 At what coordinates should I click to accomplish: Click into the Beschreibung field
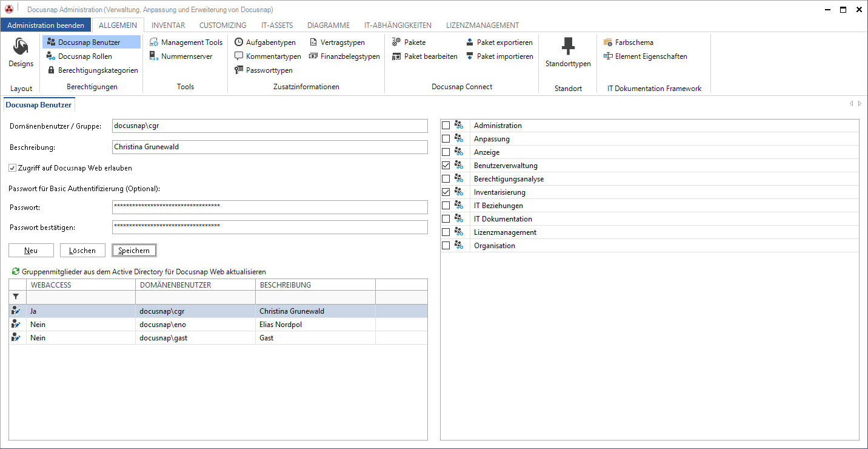coord(270,147)
